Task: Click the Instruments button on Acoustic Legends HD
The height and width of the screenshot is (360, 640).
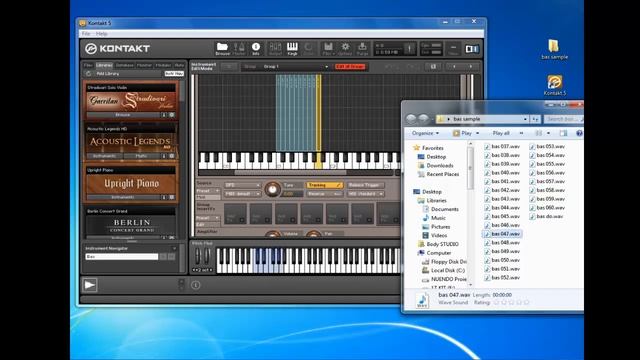Action: click(x=104, y=156)
